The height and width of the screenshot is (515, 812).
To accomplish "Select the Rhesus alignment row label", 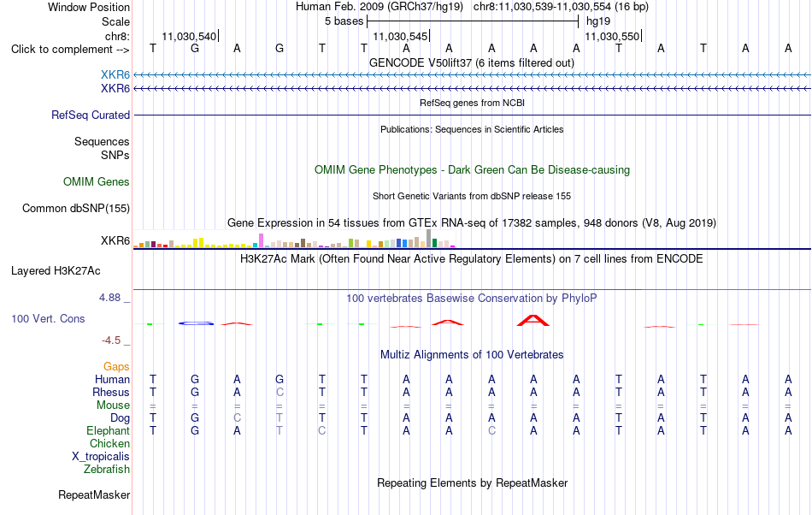I will tap(111, 392).
